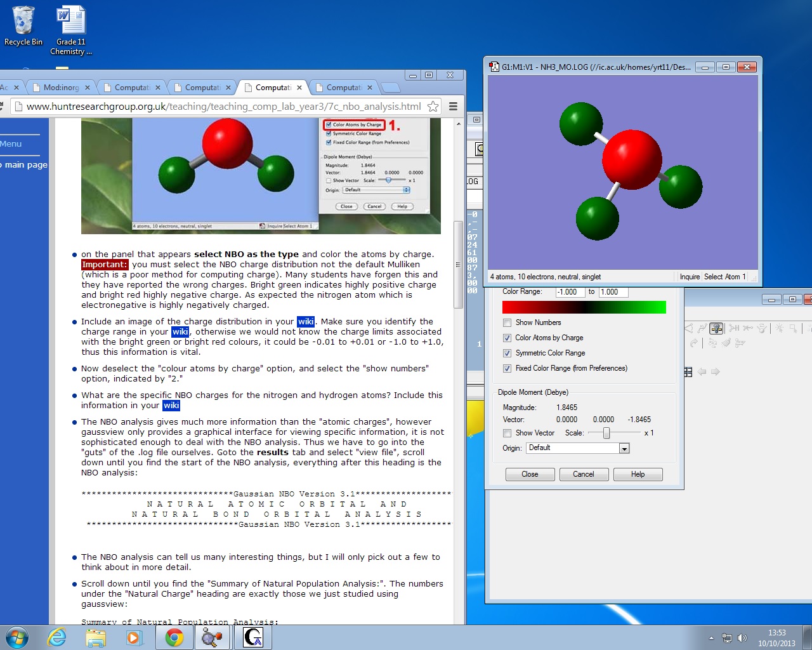
Task: Uncheck Color Atoms by Charge
Action: pyautogui.click(x=507, y=338)
